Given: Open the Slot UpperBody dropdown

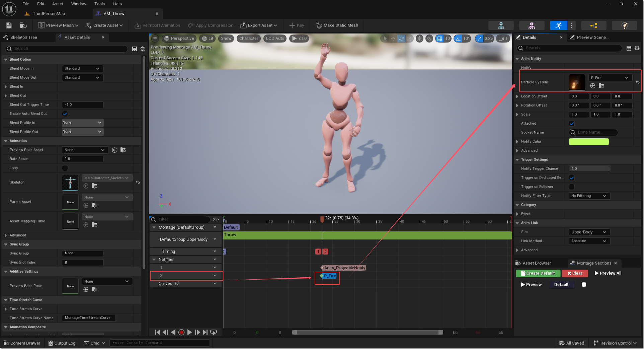Looking at the screenshot, I should click(x=589, y=232).
